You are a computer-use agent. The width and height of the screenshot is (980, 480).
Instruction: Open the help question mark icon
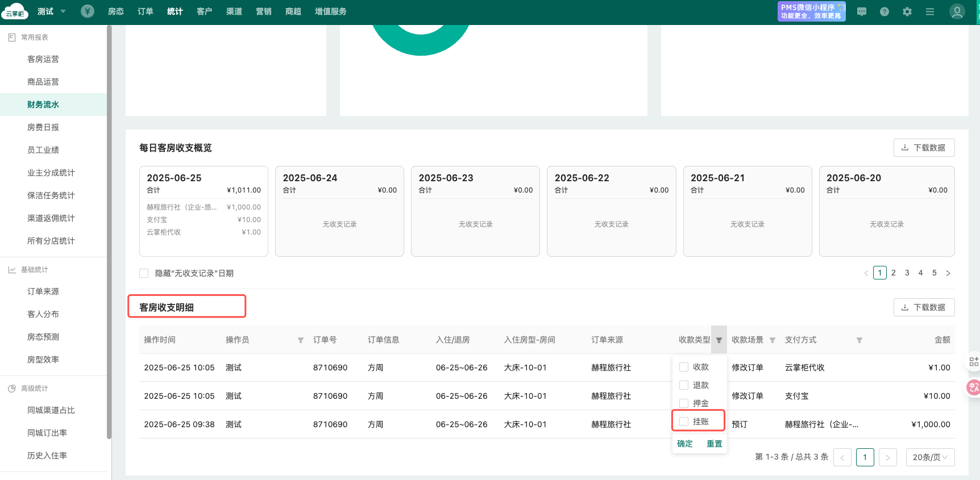(x=885, y=11)
